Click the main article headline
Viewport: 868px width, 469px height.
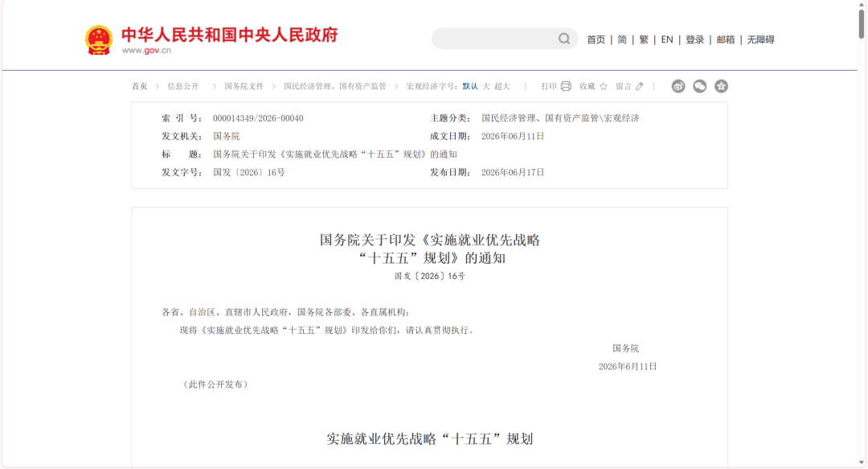(x=429, y=249)
